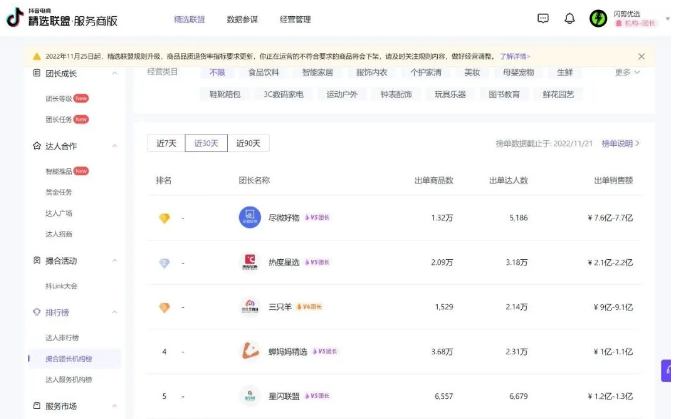The height and width of the screenshot is (419, 676).
Task: Select the 近30天 time range
Action: (206, 143)
